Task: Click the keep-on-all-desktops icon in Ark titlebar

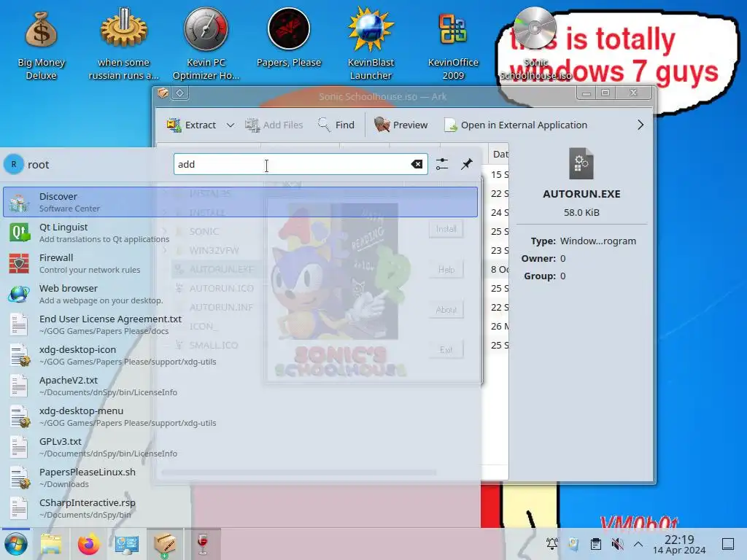Action: pyautogui.click(x=180, y=93)
